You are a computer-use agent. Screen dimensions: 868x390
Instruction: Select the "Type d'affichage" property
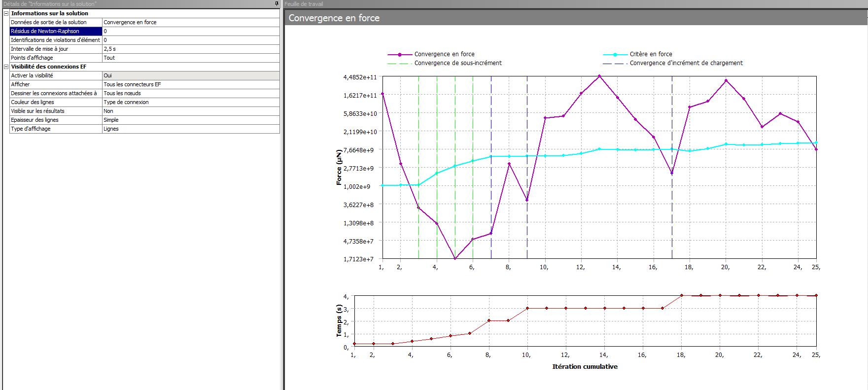click(x=56, y=129)
